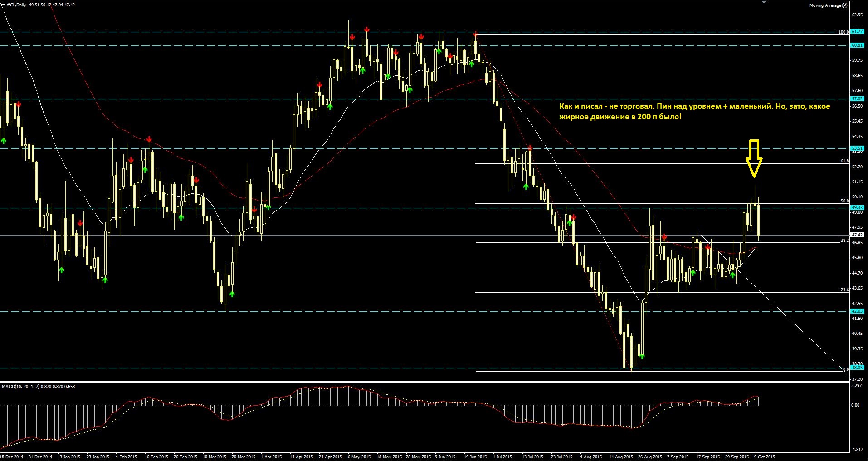The width and height of the screenshot is (868, 462).
Task: Select the Fibonacci 100.0 level label
Action: point(844,32)
